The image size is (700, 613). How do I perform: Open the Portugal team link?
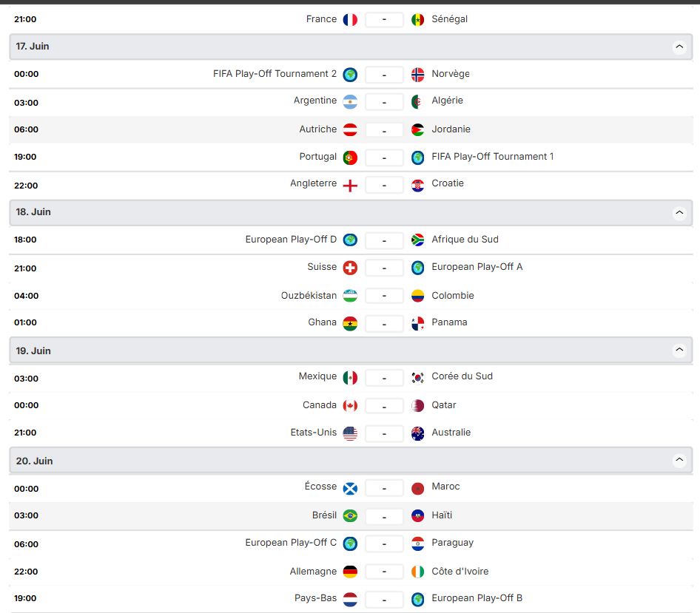coord(318,157)
